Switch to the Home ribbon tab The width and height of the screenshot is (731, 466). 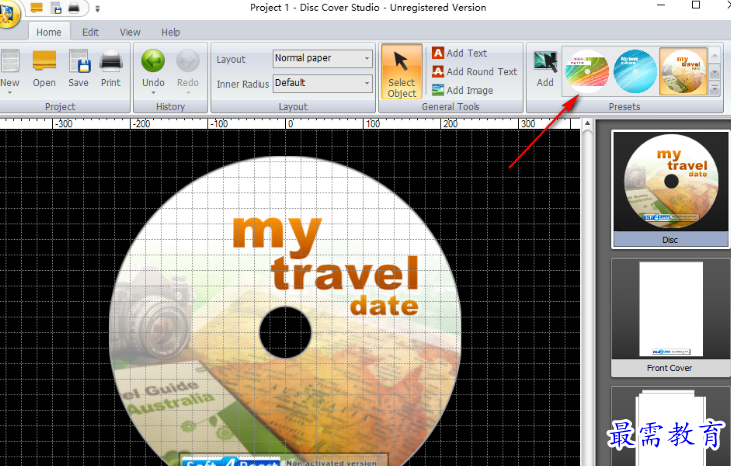coord(49,32)
